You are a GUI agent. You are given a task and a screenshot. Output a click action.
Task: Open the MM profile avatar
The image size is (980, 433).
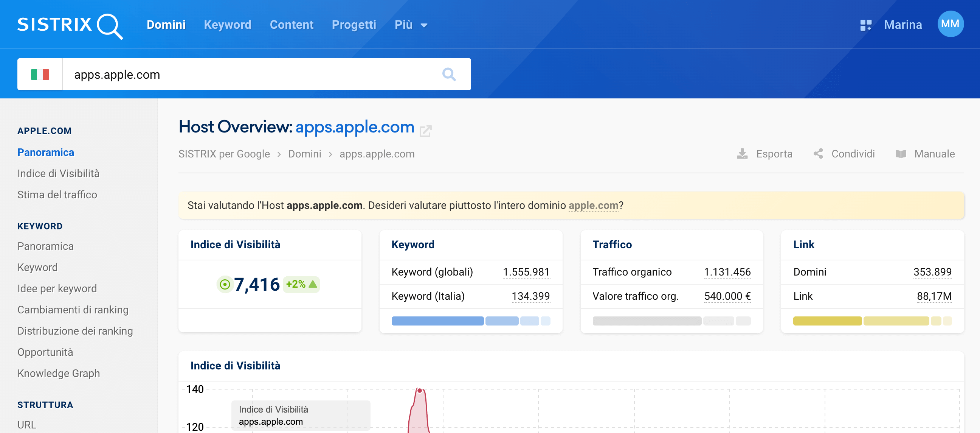[x=950, y=24]
